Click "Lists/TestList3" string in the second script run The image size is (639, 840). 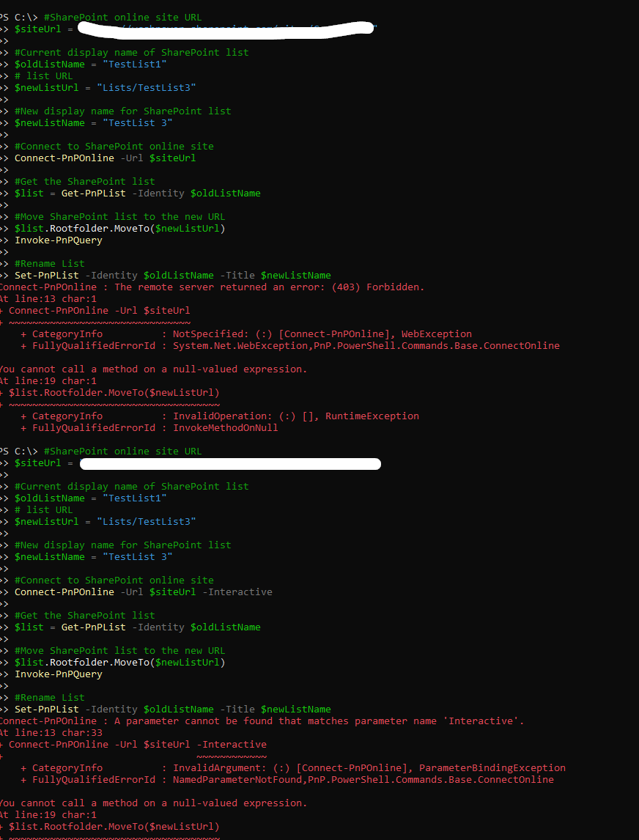pos(147,521)
